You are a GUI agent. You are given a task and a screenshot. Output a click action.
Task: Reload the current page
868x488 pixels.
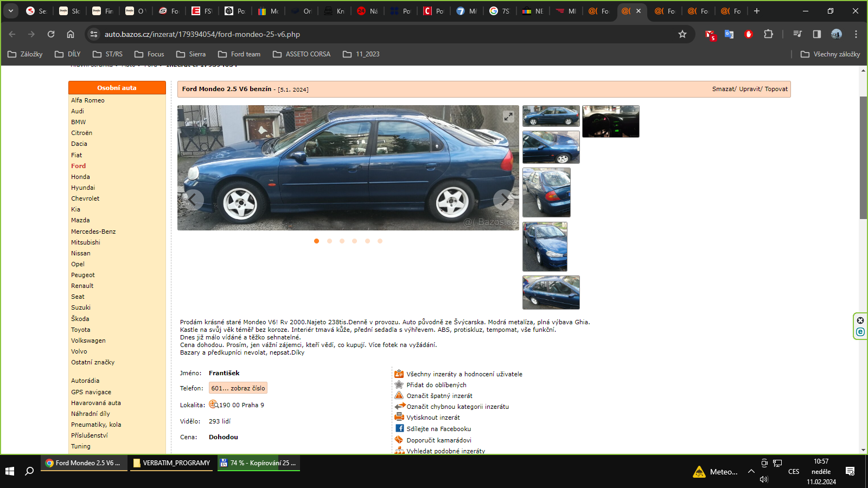click(51, 34)
